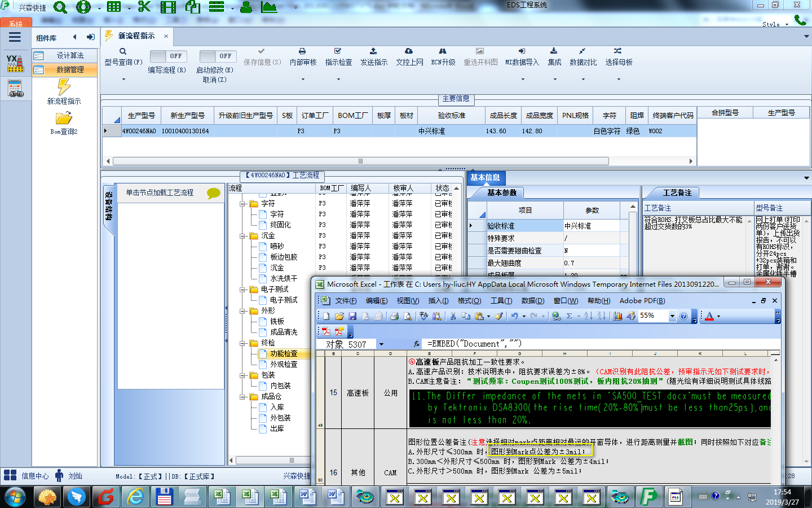Click 数据对比 toolbar button

pyautogui.click(x=583, y=57)
